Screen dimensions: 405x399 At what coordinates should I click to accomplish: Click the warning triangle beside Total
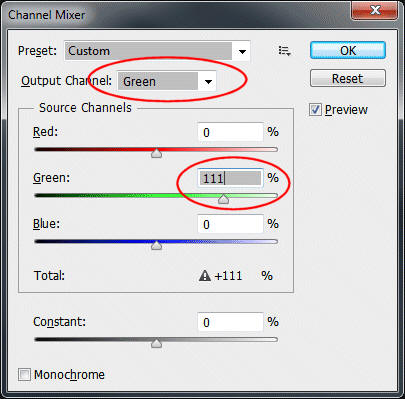(x=205, y=276)
